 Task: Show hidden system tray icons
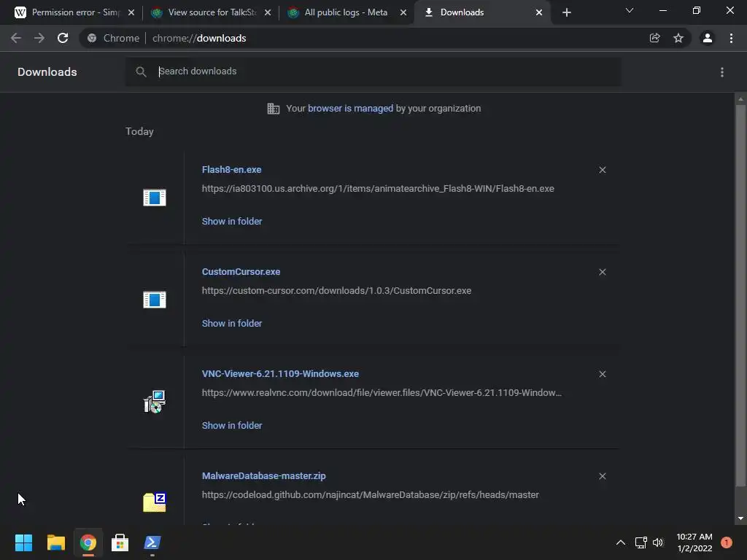pyautogui.click(x=620, y=542)
